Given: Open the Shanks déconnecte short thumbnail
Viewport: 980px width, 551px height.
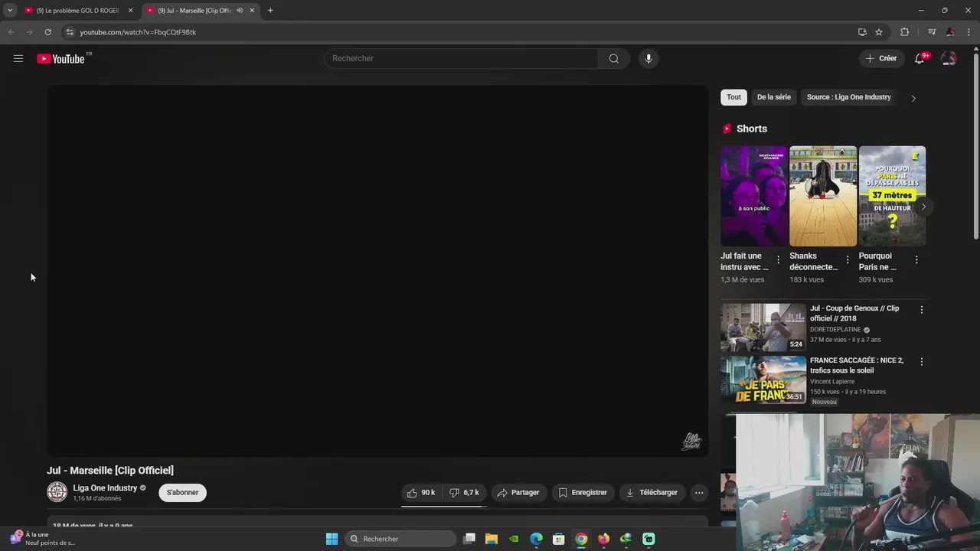Looking at the screenshot, I should 823,196.
